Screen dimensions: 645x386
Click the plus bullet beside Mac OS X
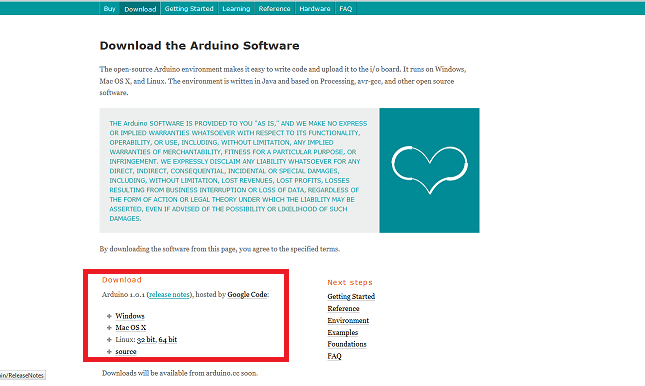(109, 328)
